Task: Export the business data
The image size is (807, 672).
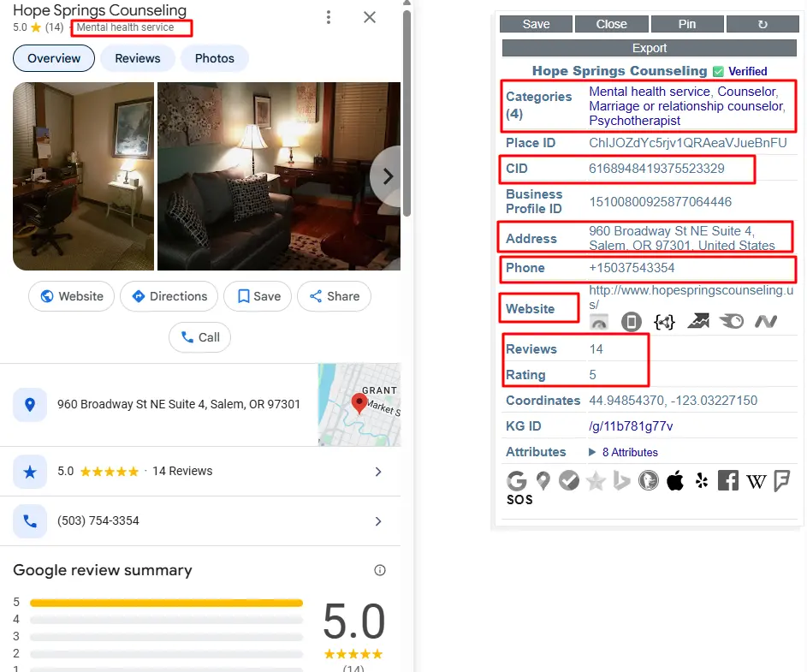Action: [649, 48]
